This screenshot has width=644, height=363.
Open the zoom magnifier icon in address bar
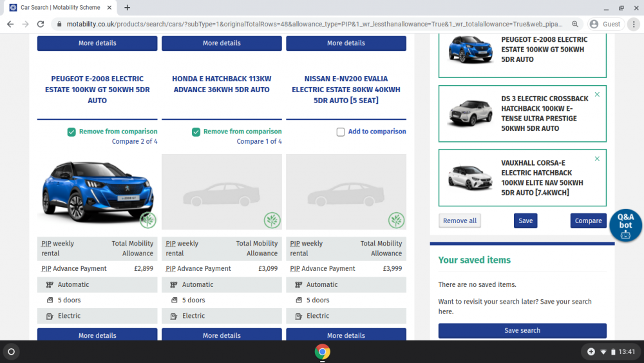click(575, 25)
